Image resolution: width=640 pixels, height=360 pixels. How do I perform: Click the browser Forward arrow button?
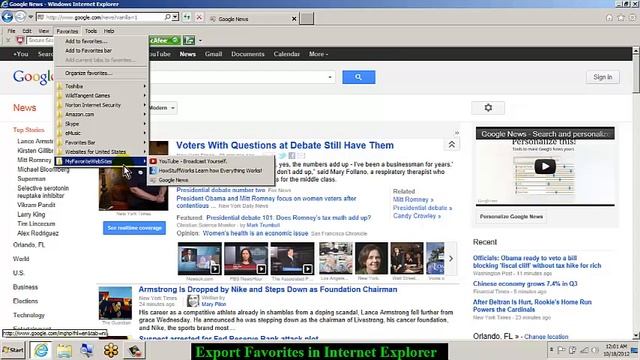tap(20, 17)
